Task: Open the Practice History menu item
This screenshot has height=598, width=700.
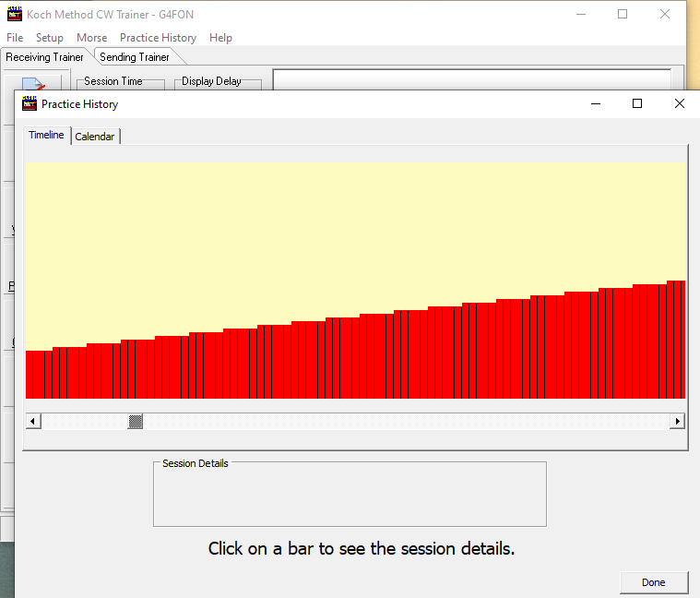Action: pos(158,38)
